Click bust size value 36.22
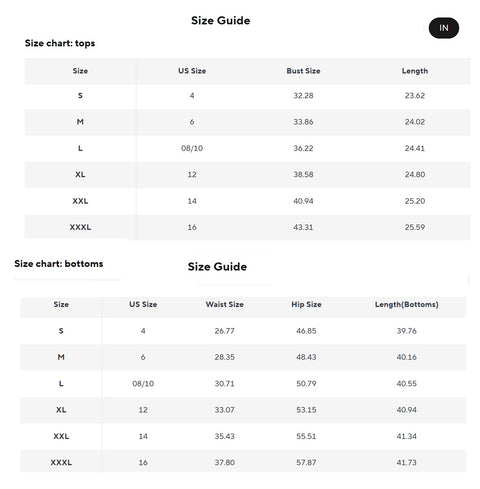Viewport: 480px width, 489px height. click(x=303, y=148)
